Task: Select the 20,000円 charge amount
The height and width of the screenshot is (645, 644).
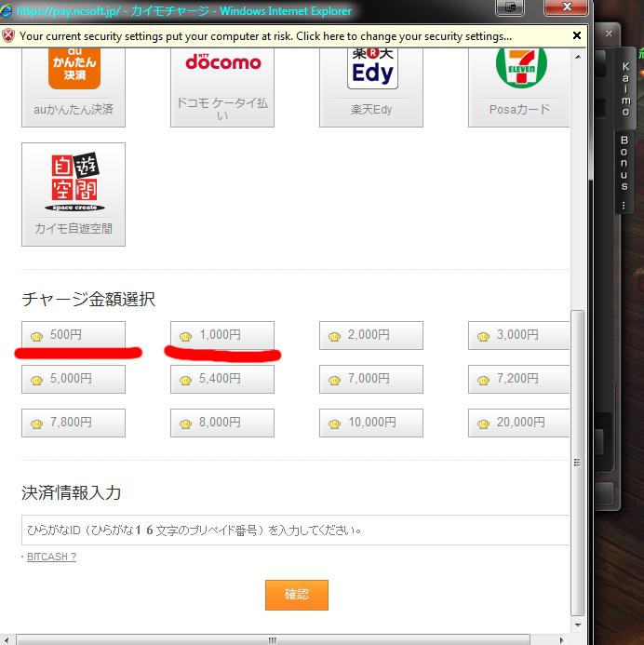Action: (519, 423)
